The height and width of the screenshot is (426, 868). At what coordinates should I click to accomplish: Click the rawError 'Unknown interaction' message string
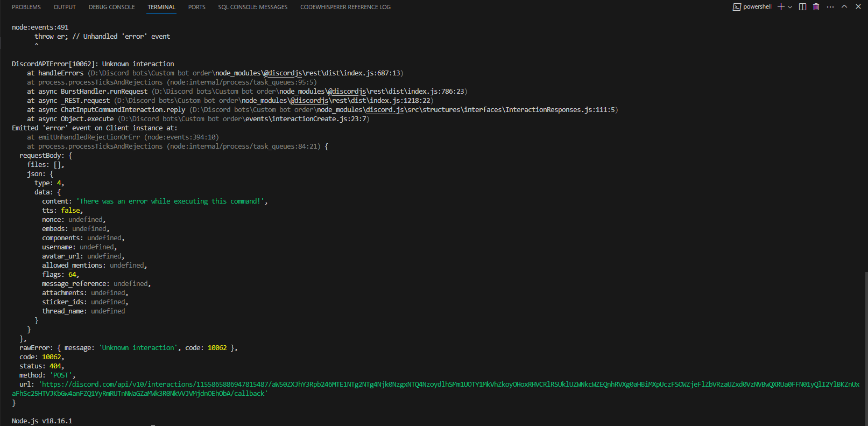[138, 348]
